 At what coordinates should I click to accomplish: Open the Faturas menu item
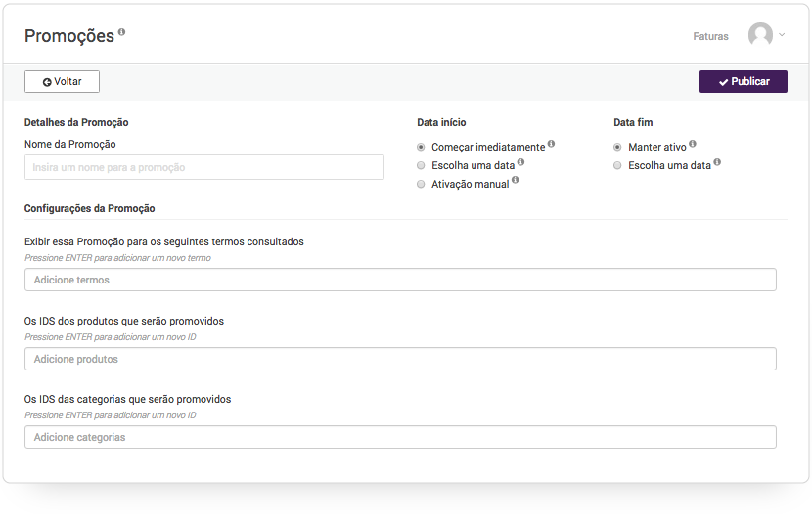(710, 36)
